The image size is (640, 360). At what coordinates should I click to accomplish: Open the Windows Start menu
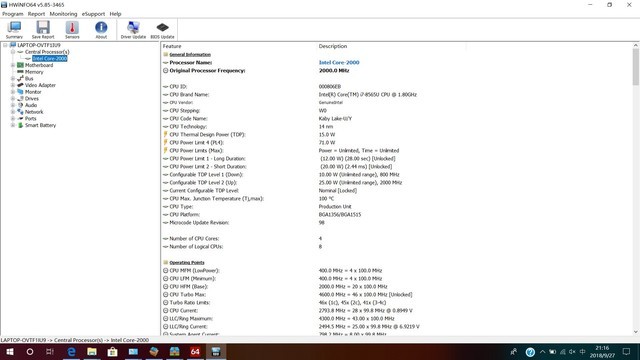point(10,351)
